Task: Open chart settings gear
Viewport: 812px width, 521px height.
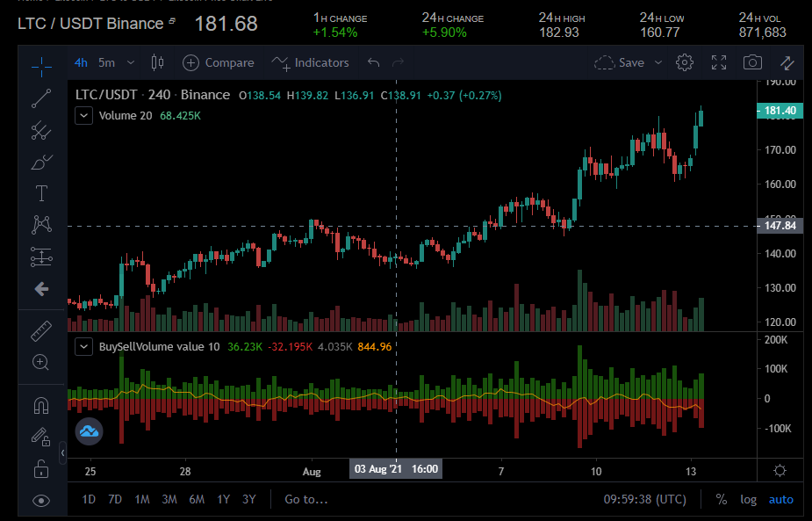Action: tap(685, 62)
